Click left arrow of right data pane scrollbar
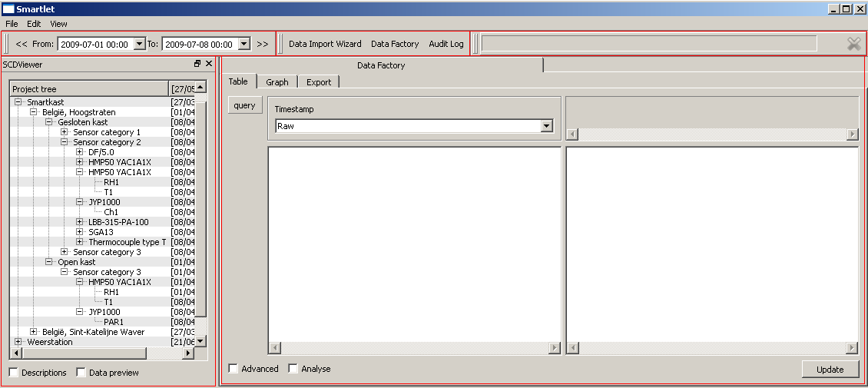Viewport: 868px width, 388px height. (x=574, y=348)
